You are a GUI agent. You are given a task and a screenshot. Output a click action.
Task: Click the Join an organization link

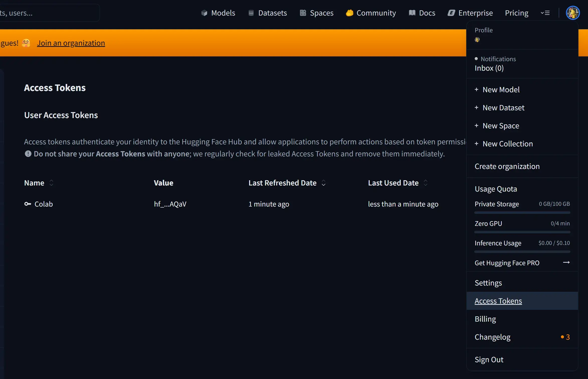pyautogui.click(x=71, y=43)
